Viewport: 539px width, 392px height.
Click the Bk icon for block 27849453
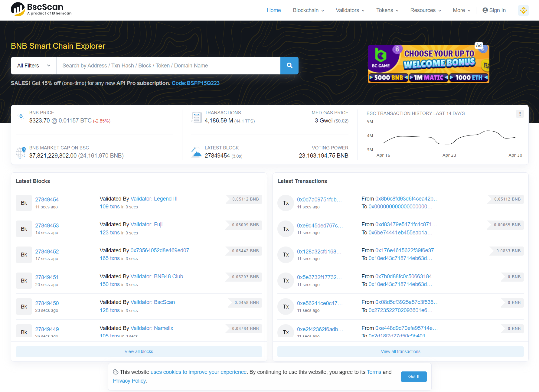(24, 229)
